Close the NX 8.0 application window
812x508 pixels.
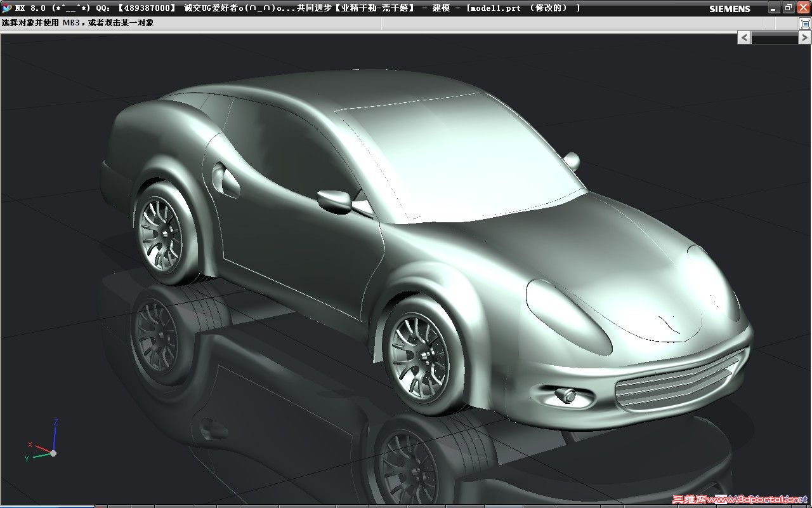point(803,8)
